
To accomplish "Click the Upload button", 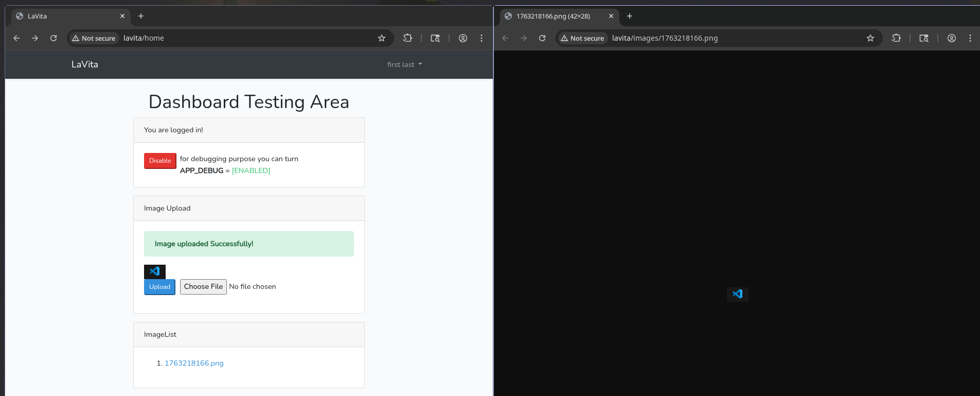I will pyautogui.click(x=159, y=287).
